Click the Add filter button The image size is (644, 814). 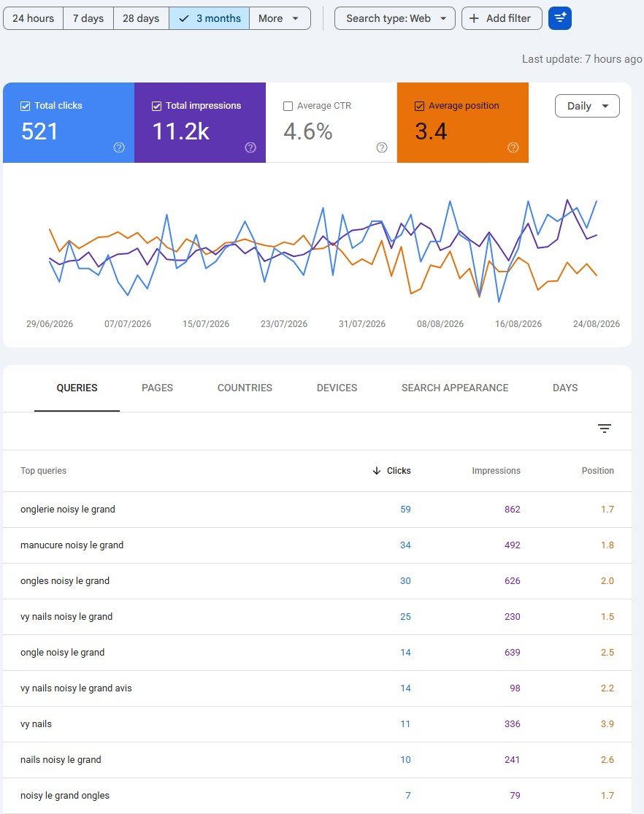pyautogui.click(x=502, y=18)
